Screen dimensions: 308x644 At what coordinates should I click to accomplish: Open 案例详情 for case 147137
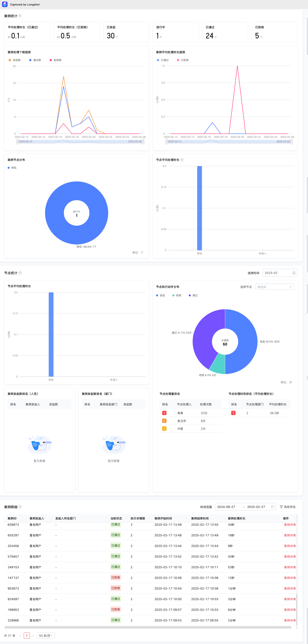point(290,578)
